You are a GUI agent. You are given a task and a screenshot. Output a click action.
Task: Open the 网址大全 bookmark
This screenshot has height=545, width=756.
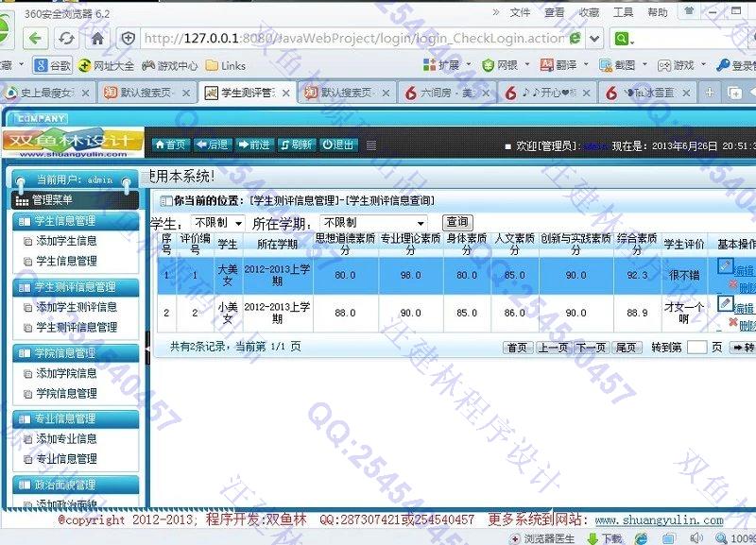coord(106,65)
